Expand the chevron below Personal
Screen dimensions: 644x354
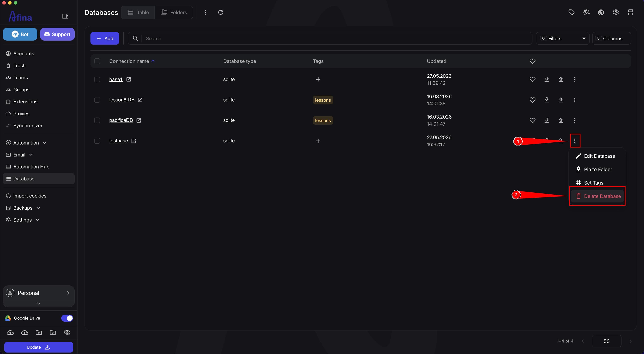(39, 303)
